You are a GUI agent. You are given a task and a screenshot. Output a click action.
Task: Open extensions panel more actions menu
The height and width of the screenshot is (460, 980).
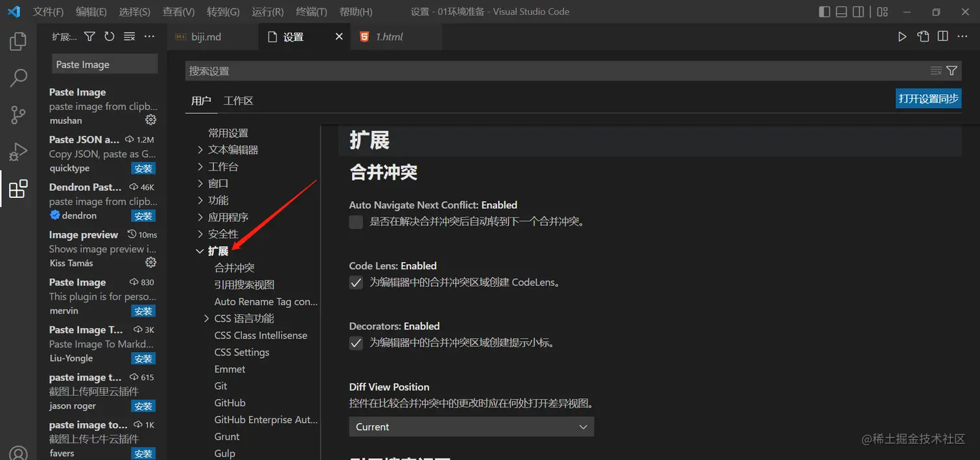coord(149,36)
